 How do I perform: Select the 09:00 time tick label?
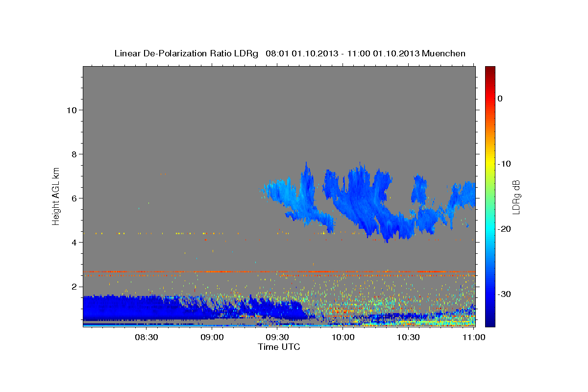click(x=212, y=337)
